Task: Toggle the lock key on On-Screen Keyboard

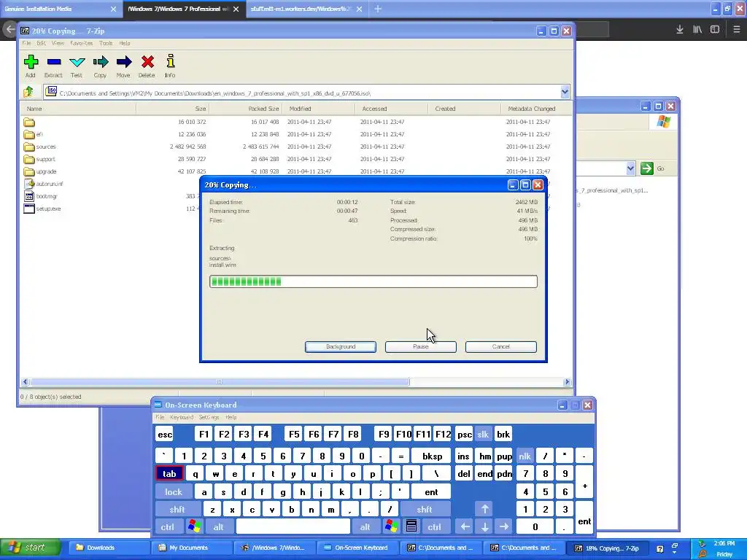Action: pos(174,492)
